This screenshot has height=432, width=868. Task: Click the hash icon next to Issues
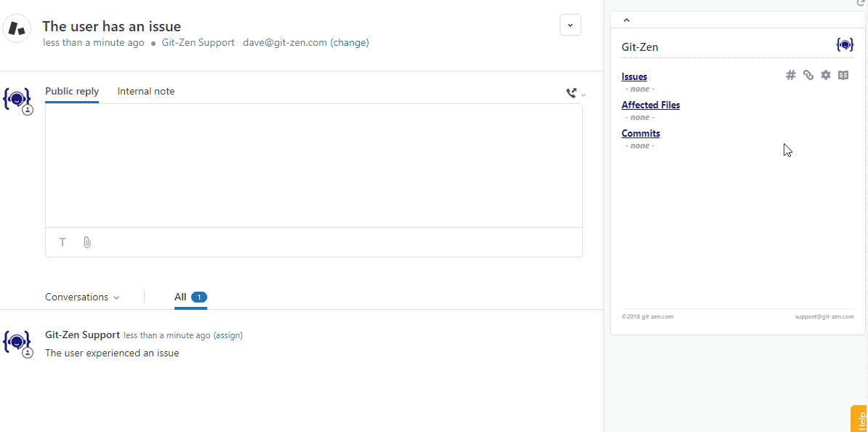click(790, 76)
